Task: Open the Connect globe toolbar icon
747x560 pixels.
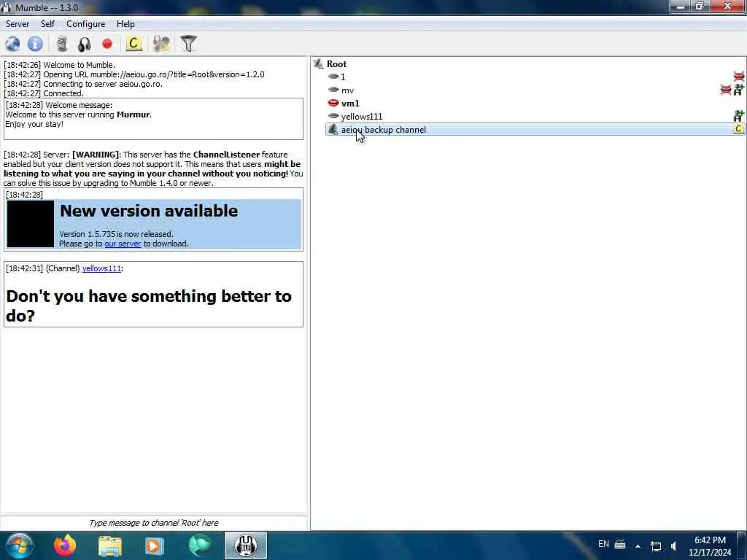Action: coord(12,44)
